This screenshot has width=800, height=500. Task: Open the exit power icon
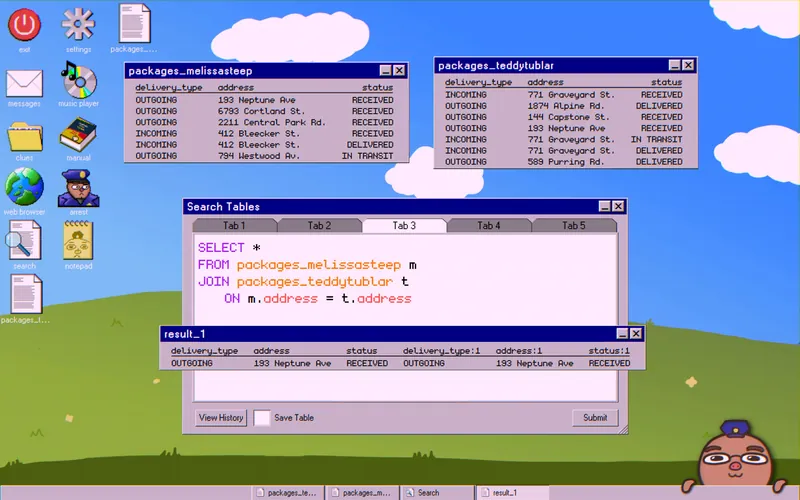pyautogui.click(x=24, y=24)
